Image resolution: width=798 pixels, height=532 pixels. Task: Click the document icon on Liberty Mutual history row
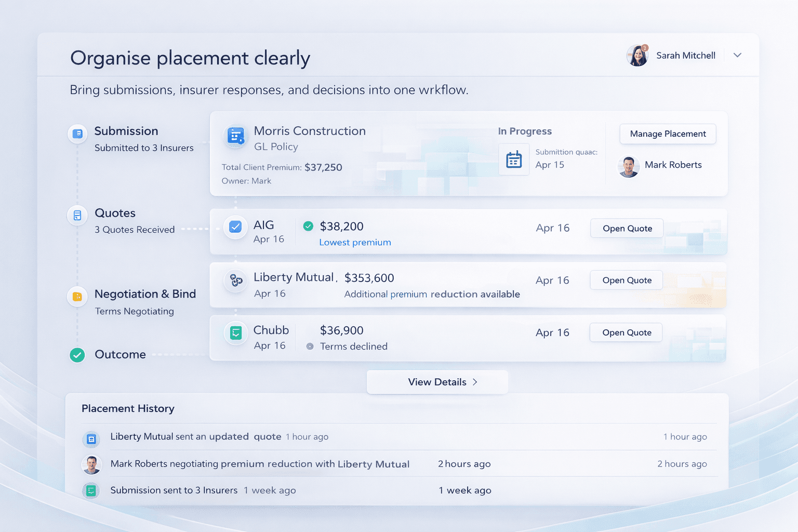pyautogui.click(x=91, y=439)
